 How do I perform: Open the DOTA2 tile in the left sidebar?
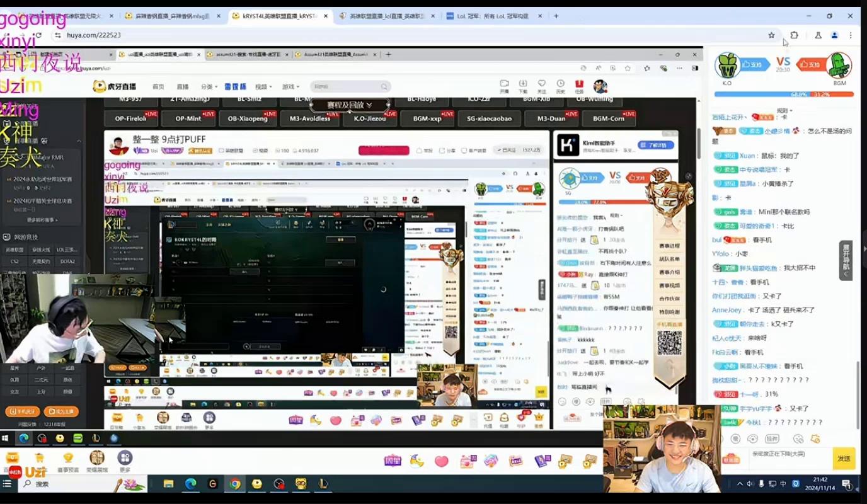[68, 261]
